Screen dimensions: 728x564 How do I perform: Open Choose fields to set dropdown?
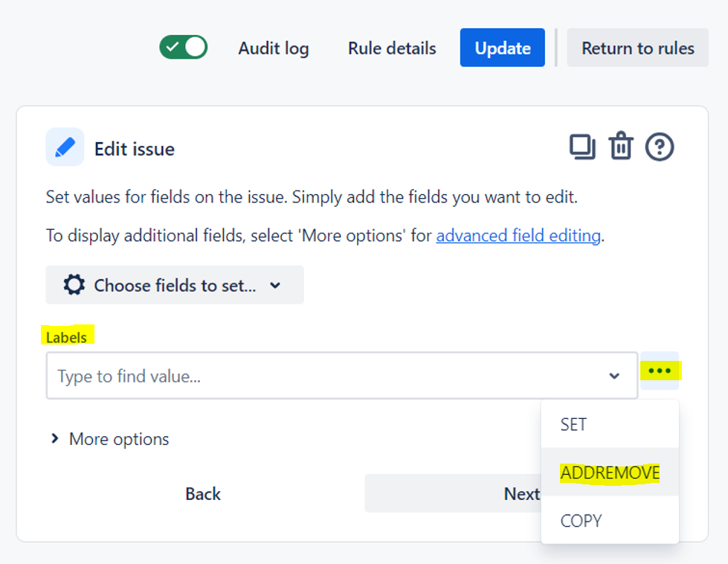tap(175, 285)
